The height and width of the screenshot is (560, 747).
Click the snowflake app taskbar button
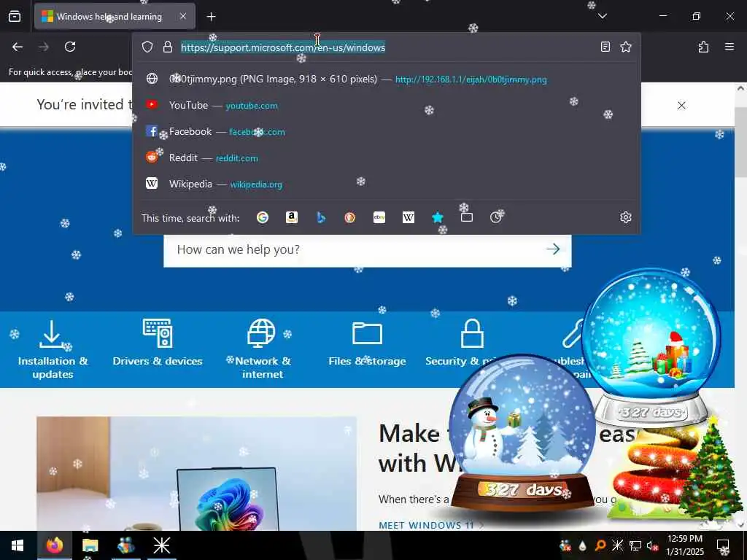pyautogui.click(x=161, y=545)
